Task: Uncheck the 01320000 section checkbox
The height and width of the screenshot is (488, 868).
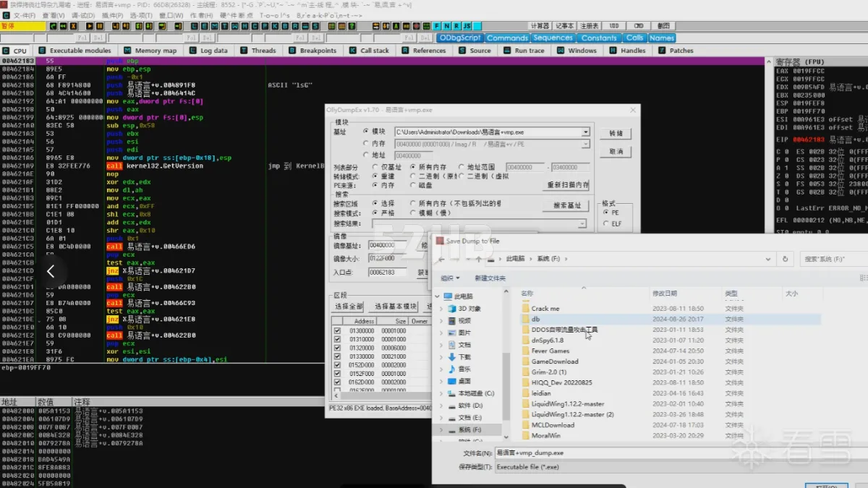Action: [337, 348]
